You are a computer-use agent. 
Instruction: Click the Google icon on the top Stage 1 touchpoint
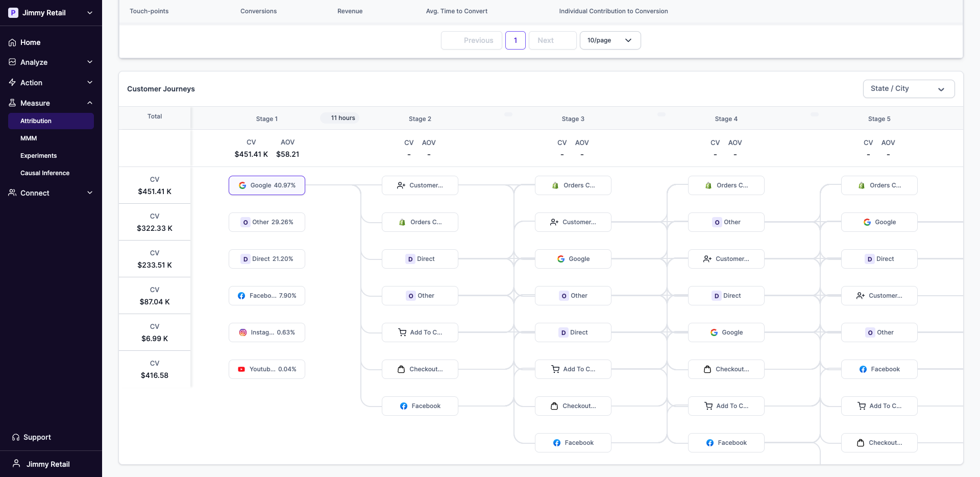pos(242,185)
